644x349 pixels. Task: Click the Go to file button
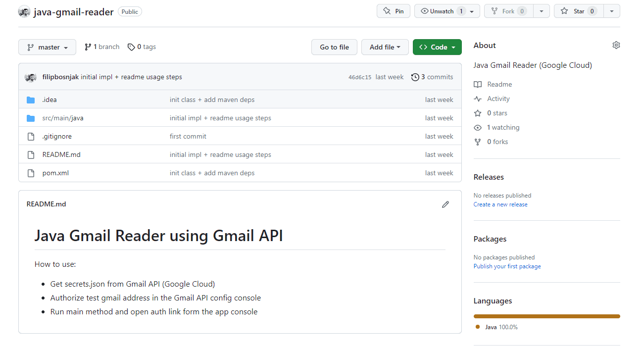(x=334, y=47)
